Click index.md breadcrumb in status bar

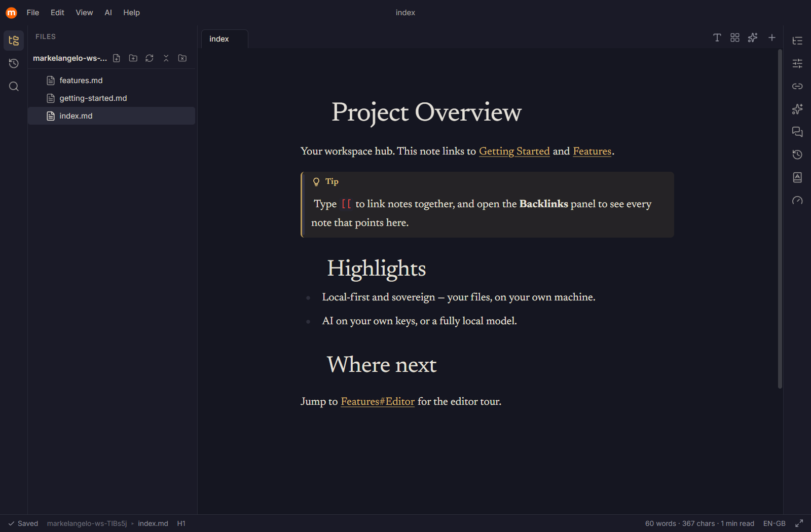(x=153, y=523)
